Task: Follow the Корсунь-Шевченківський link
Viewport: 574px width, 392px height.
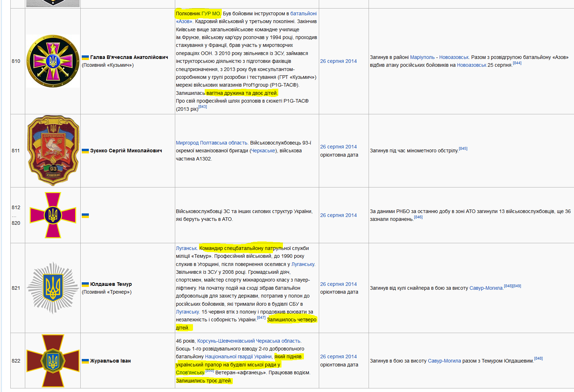Action: (x=226, y=341)
